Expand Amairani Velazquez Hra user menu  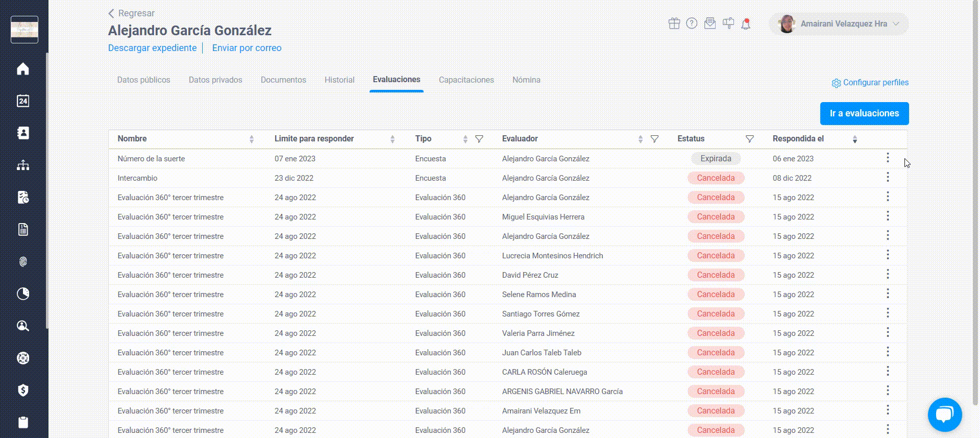point(839,24)
